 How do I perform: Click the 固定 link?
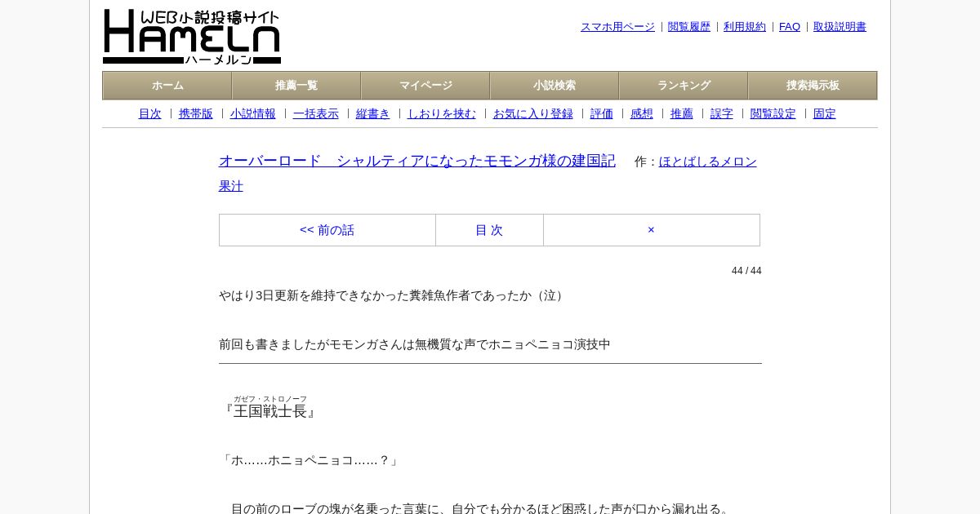(825, 113)
